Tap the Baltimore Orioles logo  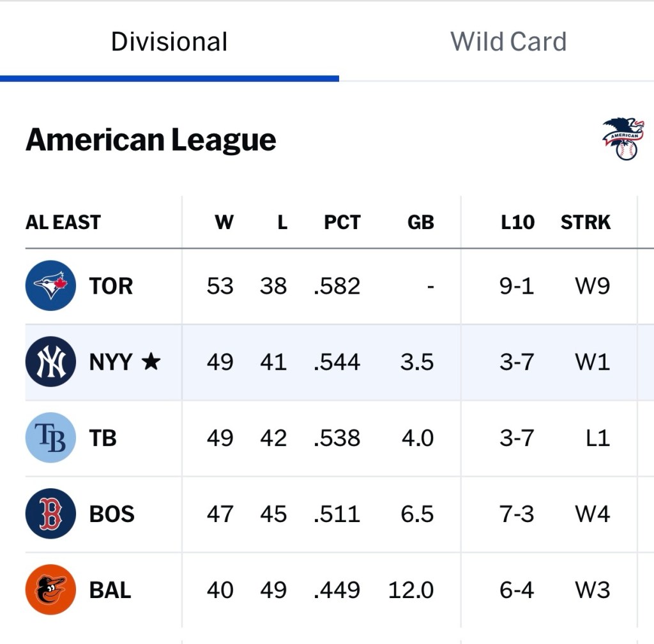pyautogui.click(x=50, y=590)
